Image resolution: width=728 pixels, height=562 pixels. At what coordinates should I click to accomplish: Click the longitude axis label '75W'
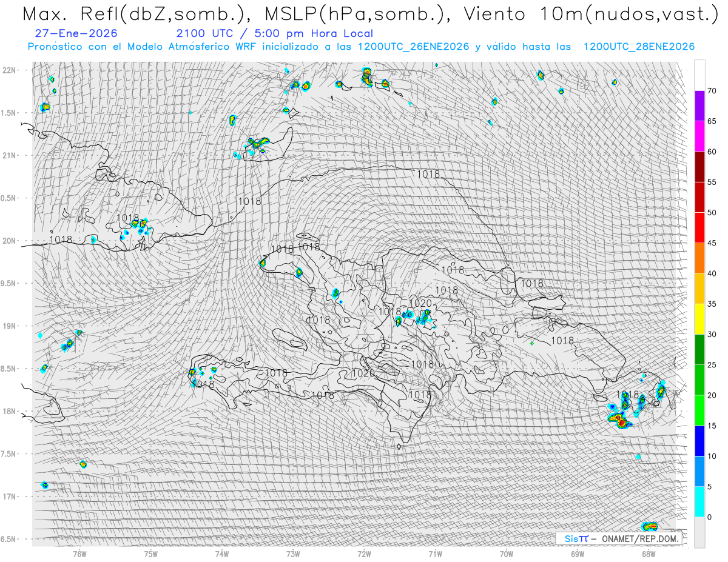point(151,554)
